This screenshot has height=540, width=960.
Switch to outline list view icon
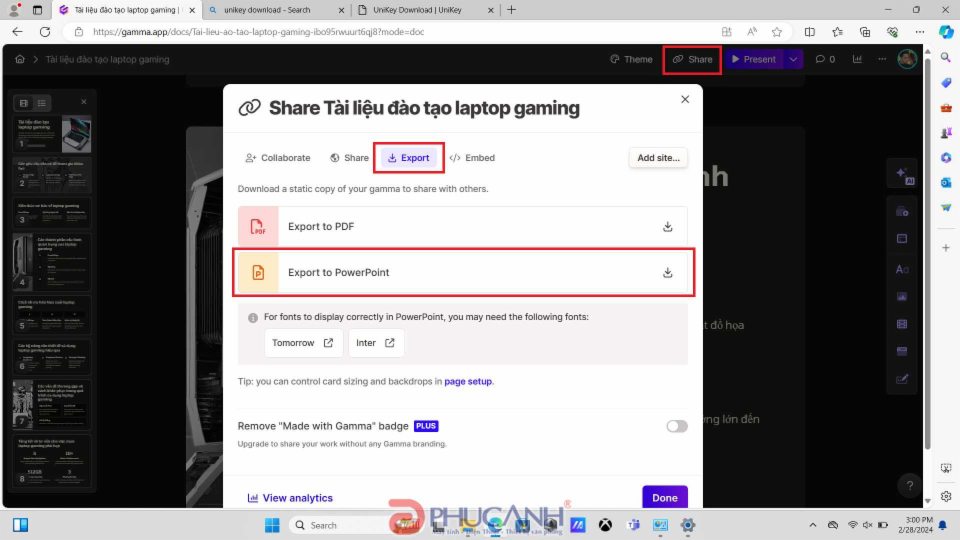point(42,103)
